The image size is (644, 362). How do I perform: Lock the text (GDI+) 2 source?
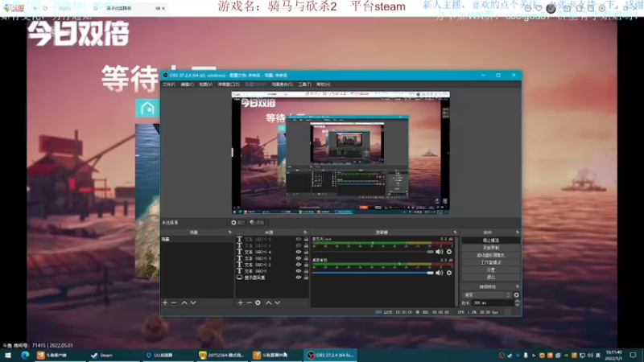pyautogui.click(x=306, y=265)
